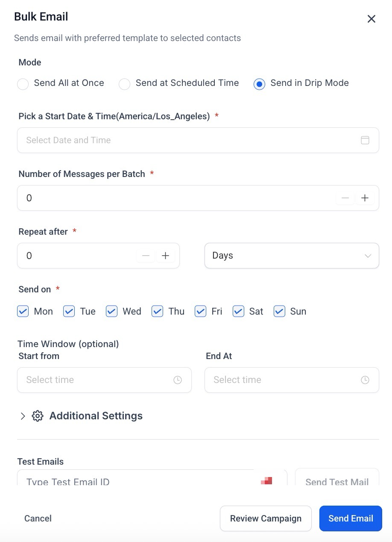Click the Select Date and Time field

pyautogui.click(x=188, y=140)
